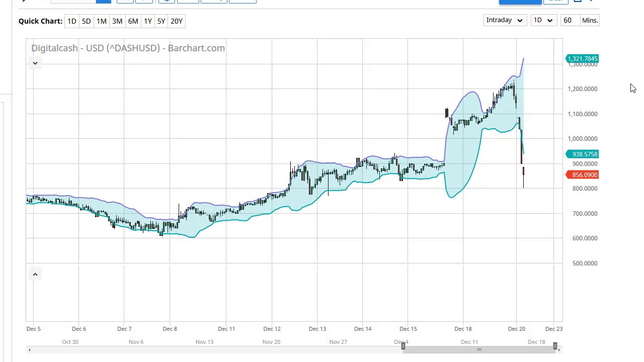
Task: Choose the 20Y quick chart range
Action: (177, 21)
